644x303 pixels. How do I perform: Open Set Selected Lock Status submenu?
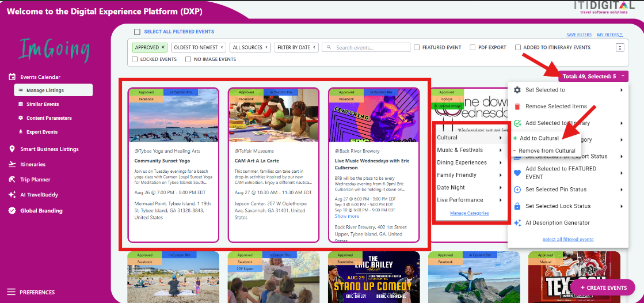[568, 206]
